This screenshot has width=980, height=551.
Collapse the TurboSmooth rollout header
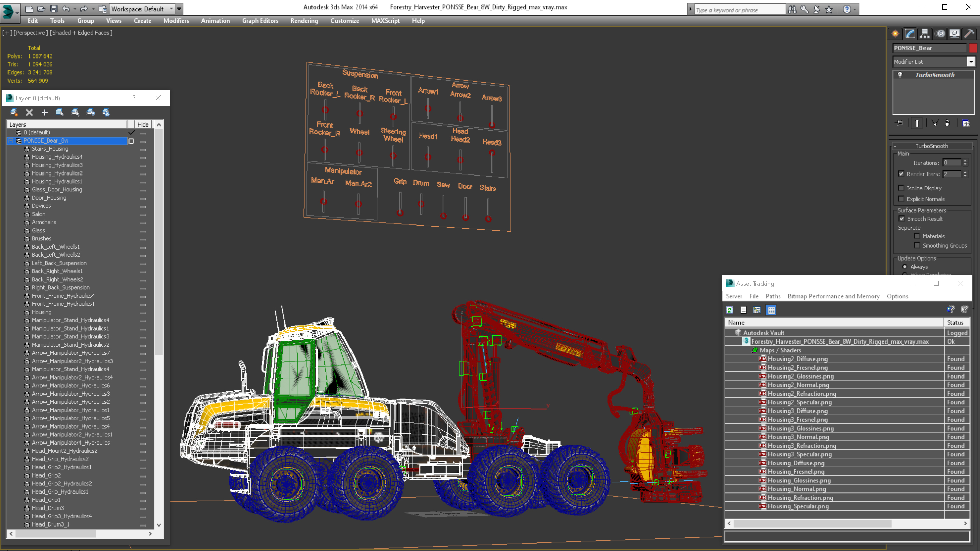(x=931, y=146)
